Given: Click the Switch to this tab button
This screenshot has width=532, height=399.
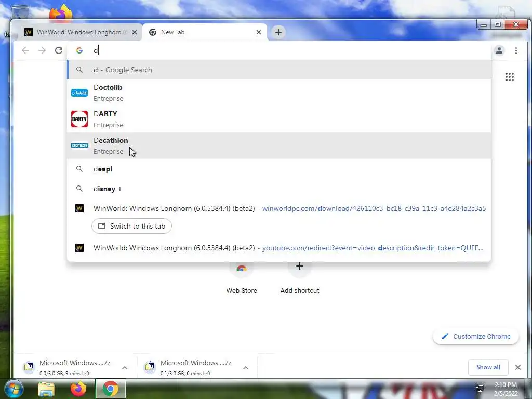Looking at the screenshot, I should tap(131, 226).
